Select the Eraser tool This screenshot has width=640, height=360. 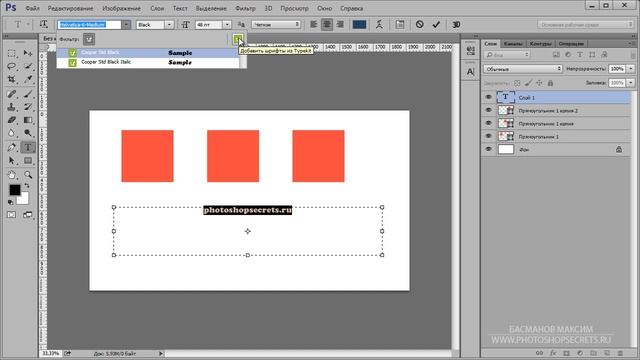pos(11,120)
